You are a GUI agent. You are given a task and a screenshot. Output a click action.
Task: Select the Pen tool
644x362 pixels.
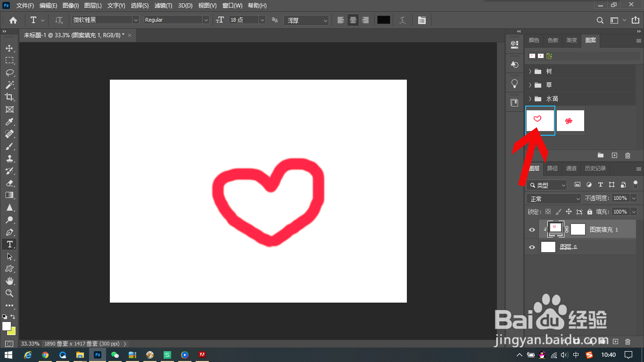(9, 232)
